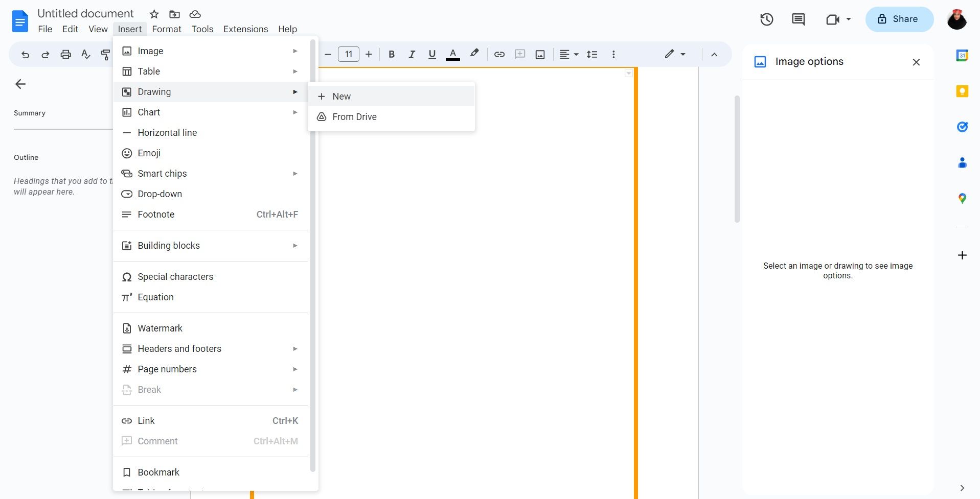980x499 pixels.
Task: Toggle underline formatting
Action: [431, 54]
